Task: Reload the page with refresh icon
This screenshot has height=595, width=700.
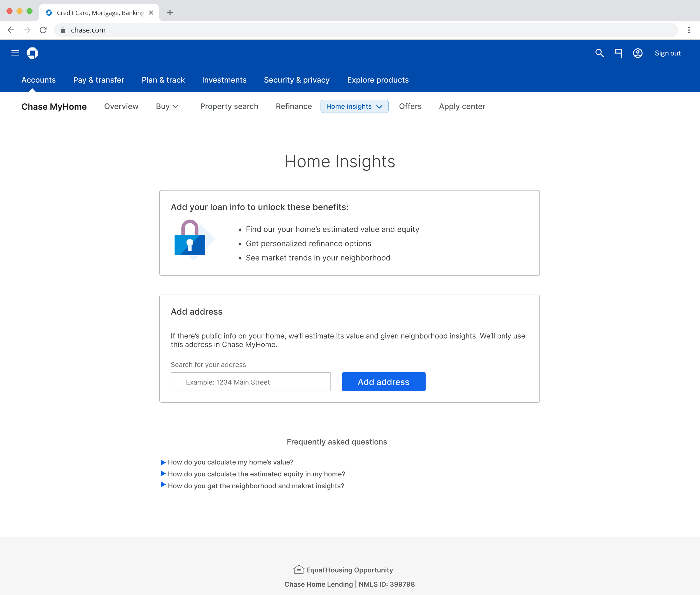Action: (x=43, y=30)
